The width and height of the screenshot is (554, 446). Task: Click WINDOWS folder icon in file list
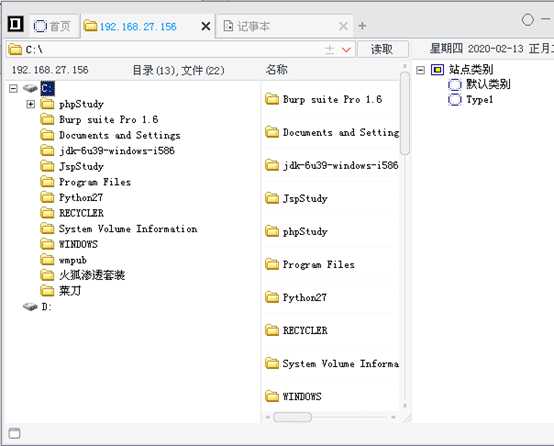(272, 396)
